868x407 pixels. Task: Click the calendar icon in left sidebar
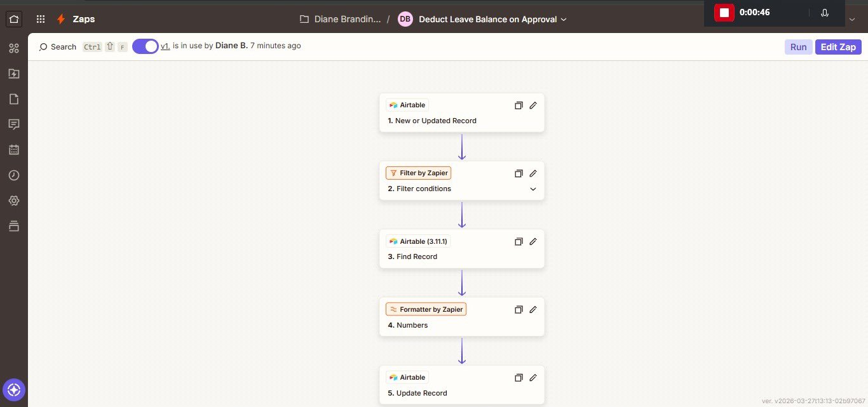(x=14, y=150)
